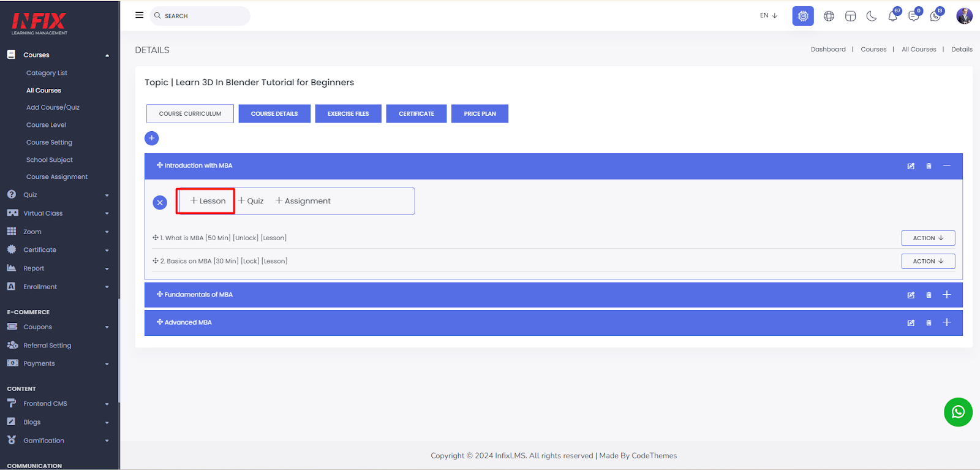Open the EN language dropdown
Image resolution: width=980 pixels, height=470 pixels.
(x=769, y=15)
